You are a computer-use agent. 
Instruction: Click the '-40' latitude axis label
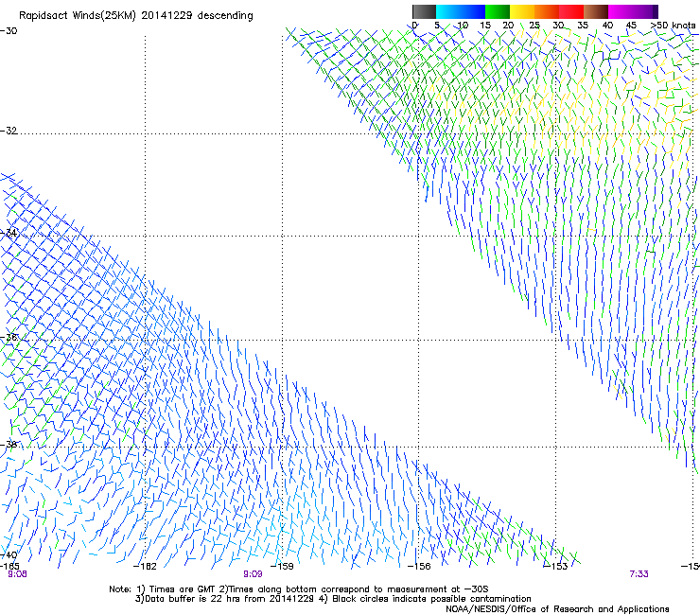pos(9,554)
